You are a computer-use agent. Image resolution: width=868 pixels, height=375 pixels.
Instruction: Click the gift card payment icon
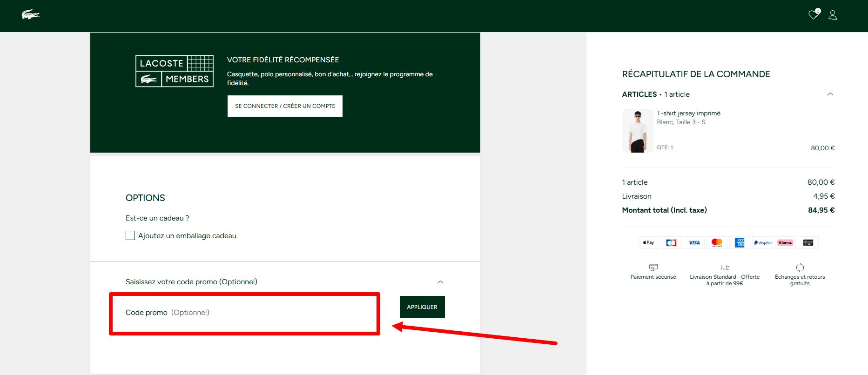coord(808,242)
